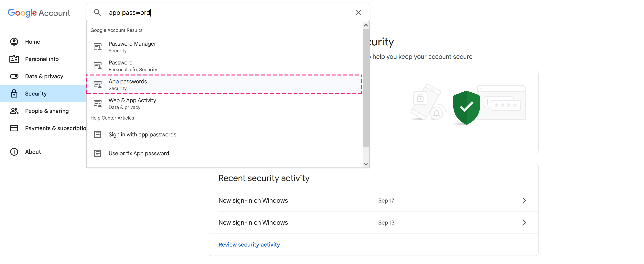Expand the Sep 13 Windows sign-in chevron
The image size is (644, 264).
click(x=524, y=223)
